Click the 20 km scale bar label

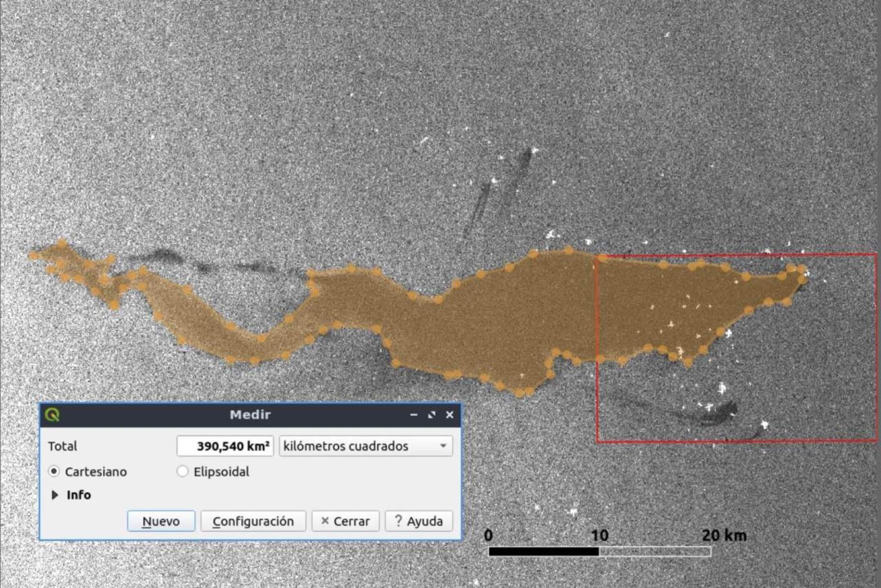tap(724, 535)
